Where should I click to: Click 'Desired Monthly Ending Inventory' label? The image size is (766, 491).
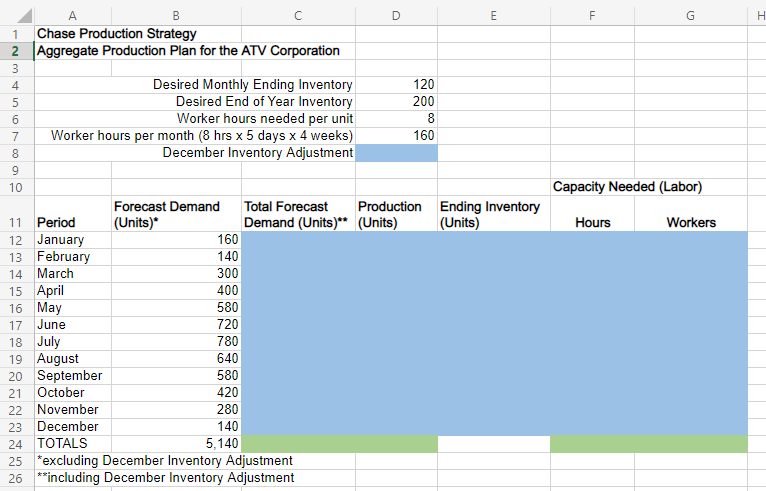(253, 85)
